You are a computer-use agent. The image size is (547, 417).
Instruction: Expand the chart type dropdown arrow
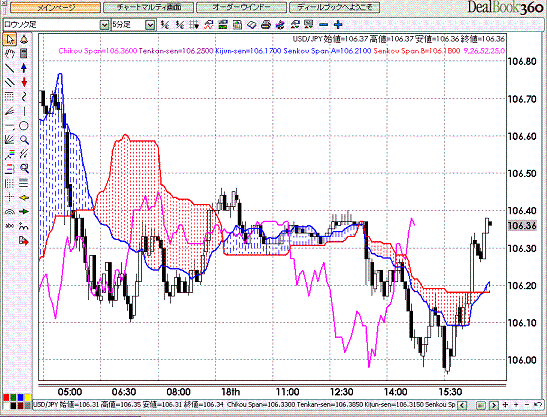coord(104,25)
